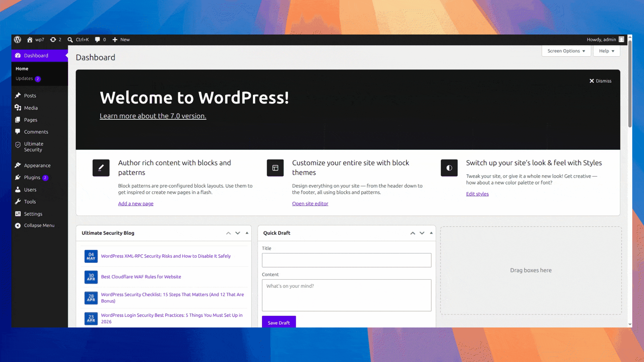
Task: Open the Howdy, admin account menu
Action: (x=605, y=40)
